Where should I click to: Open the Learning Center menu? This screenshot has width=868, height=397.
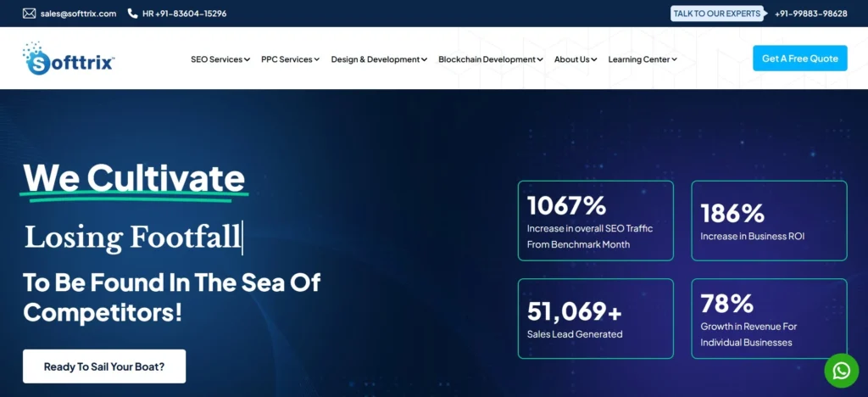click(643, 59)
